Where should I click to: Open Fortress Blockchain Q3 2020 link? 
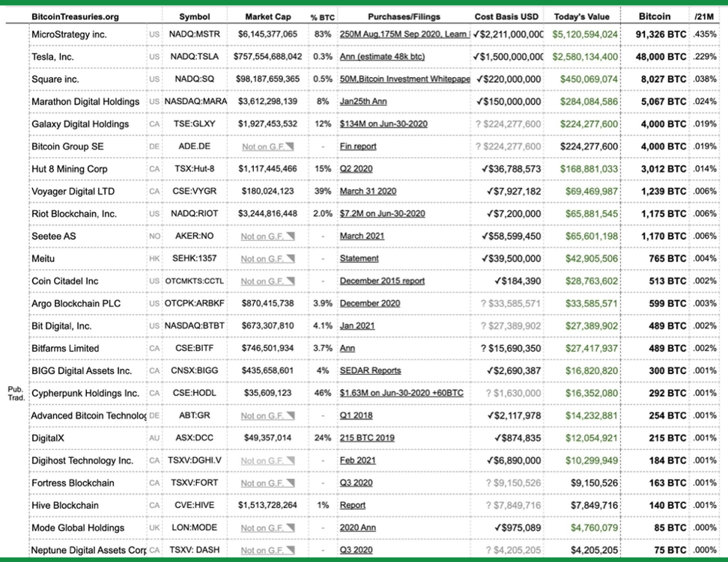click(x=356, y=483)
